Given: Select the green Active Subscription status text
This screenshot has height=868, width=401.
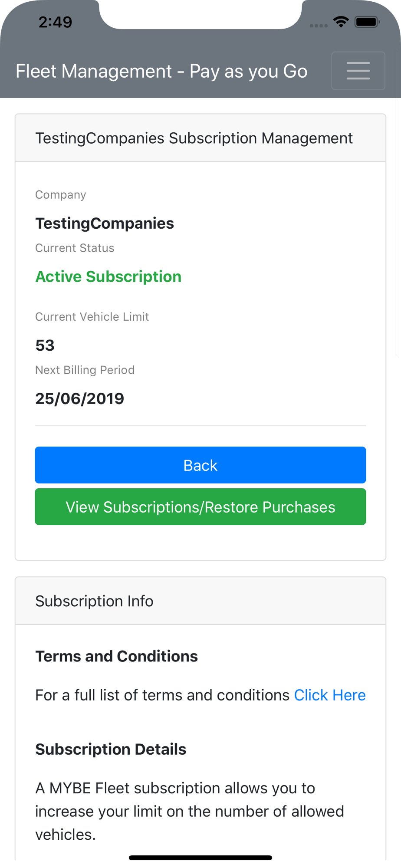Looking at the screenshot, I should [x=108, y=276].
